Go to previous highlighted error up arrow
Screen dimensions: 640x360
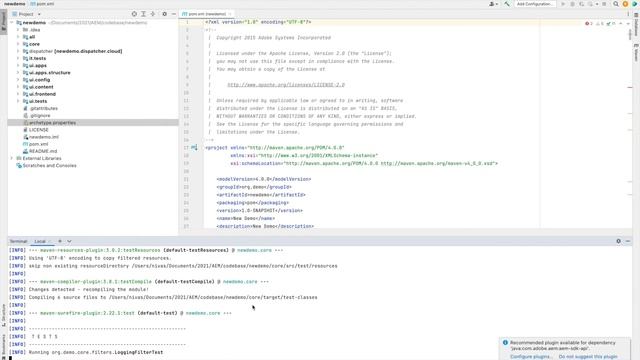[621, 24]
